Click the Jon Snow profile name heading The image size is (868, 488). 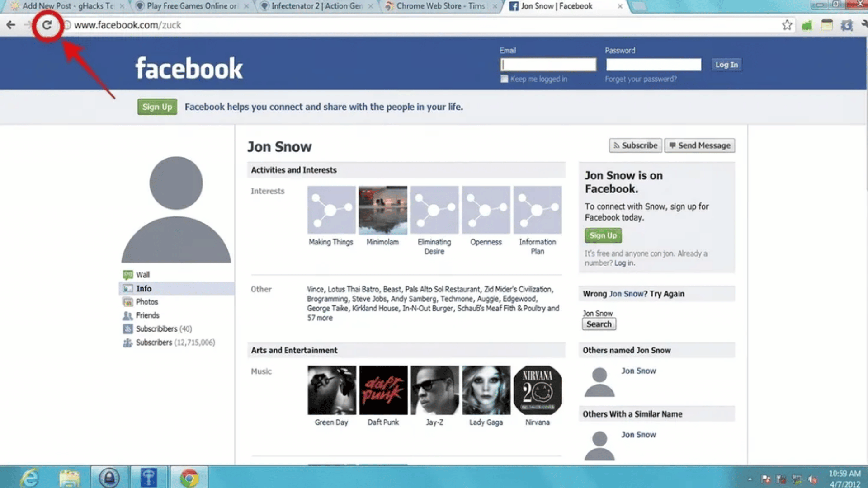[x=279, y=147]
